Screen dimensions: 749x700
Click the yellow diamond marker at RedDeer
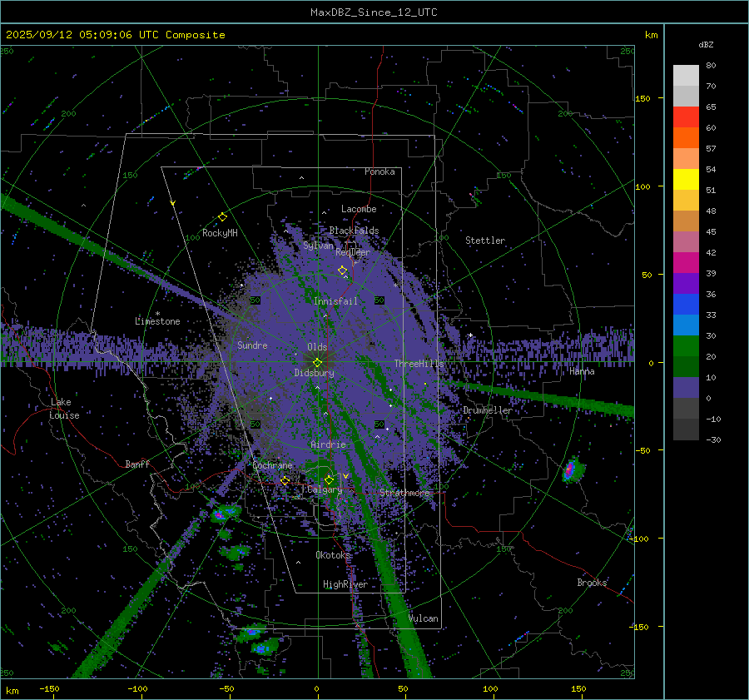pos(342,271)
